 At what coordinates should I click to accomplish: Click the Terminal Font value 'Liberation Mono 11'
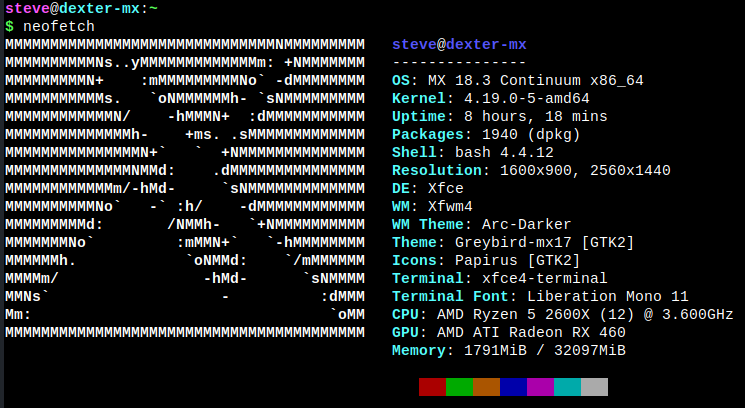point(608,296)
